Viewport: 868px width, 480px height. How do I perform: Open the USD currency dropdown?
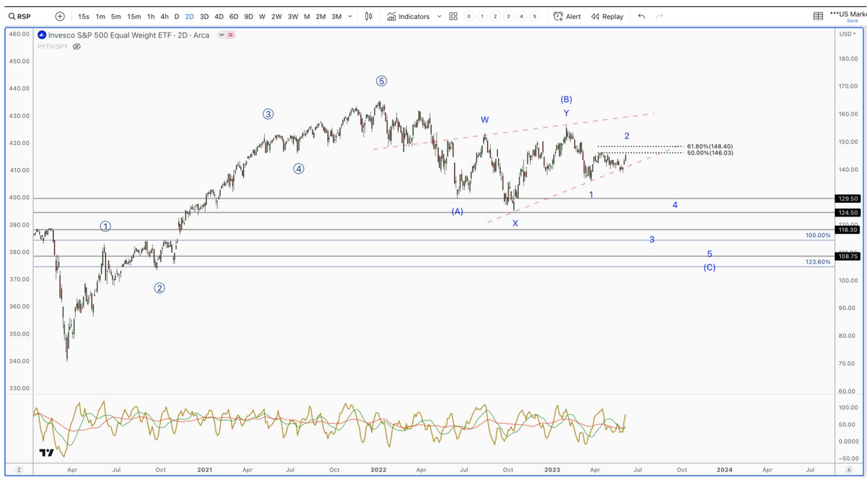[x=848, y=34]
